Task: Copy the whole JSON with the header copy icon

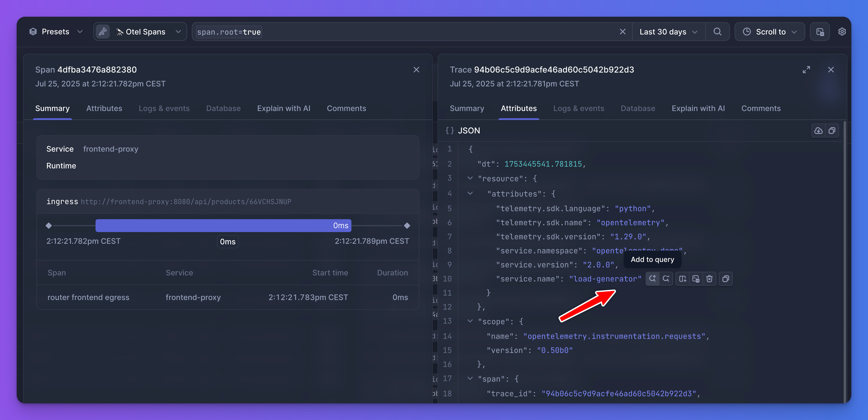Action: pos(832,131)
